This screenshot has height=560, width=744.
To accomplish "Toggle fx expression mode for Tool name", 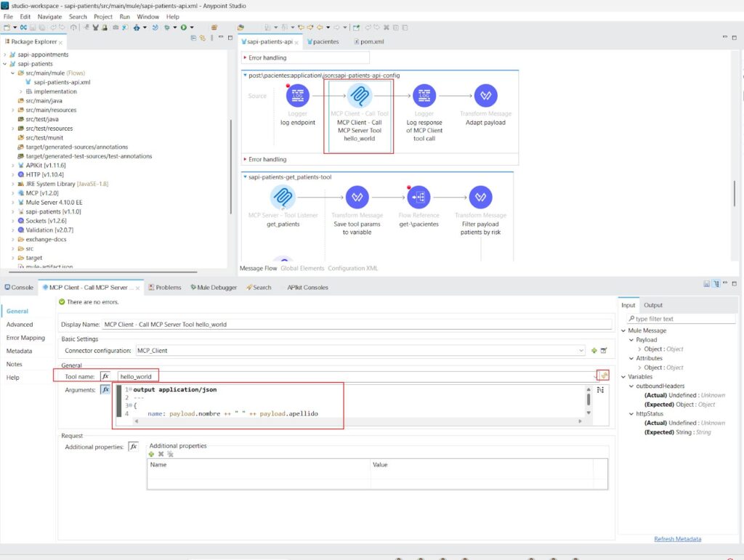I will coord(105,376).
